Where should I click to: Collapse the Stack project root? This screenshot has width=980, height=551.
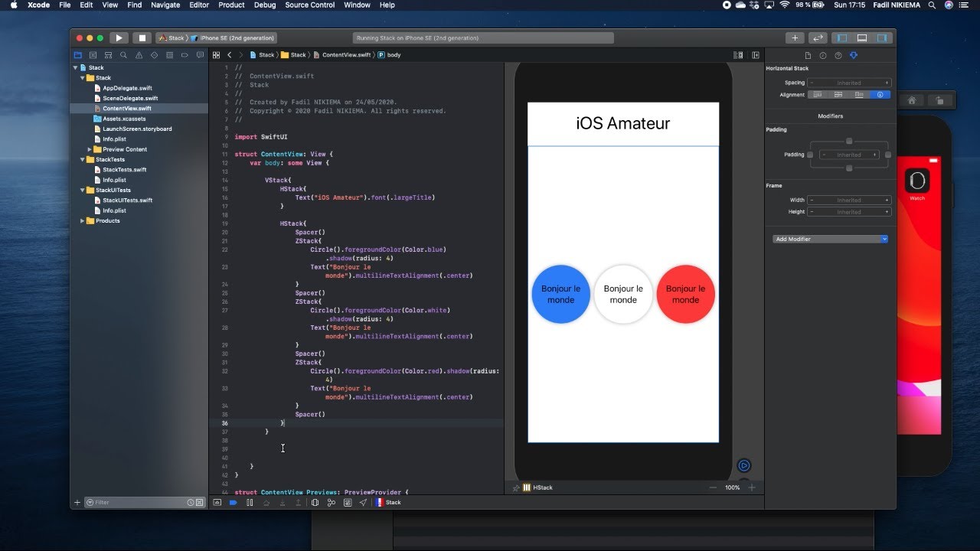point(75,68)
